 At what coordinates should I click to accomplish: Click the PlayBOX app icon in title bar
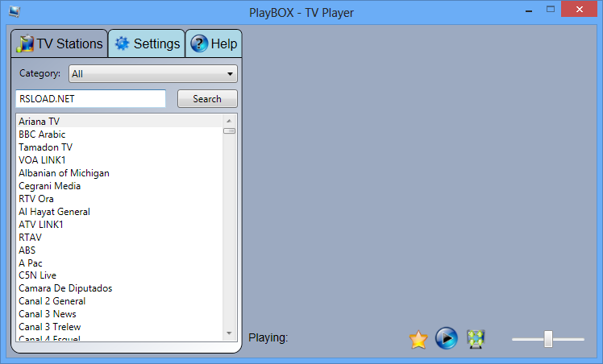click(15, 11)
